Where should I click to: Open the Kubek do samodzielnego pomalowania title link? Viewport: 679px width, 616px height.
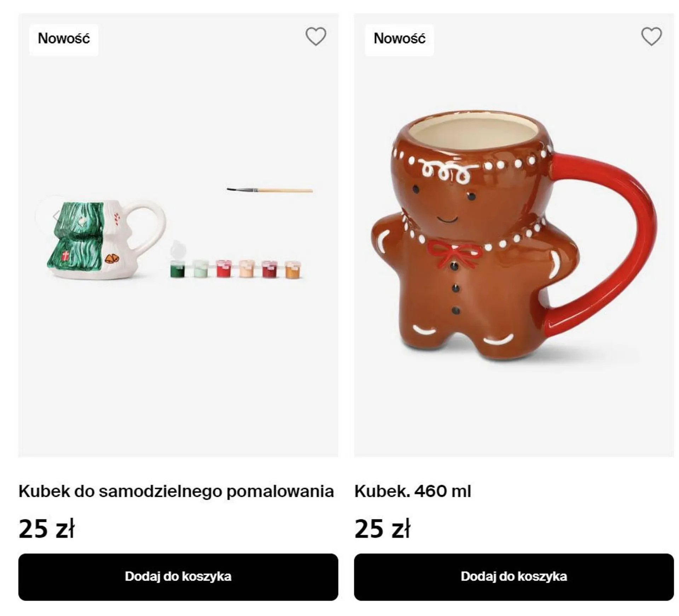click(x=176, y=491)
